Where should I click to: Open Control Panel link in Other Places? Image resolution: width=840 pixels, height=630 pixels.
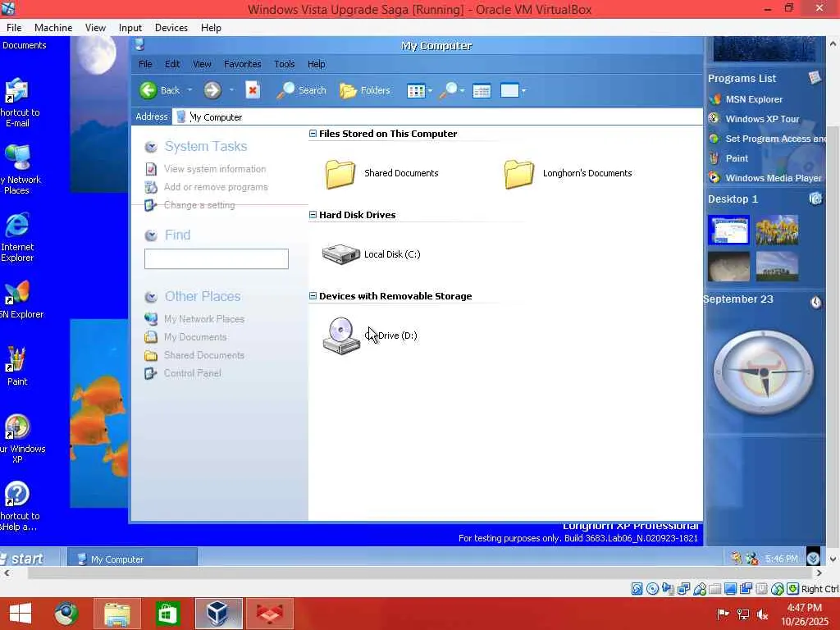pyautogui.click(x=192, y=373)
